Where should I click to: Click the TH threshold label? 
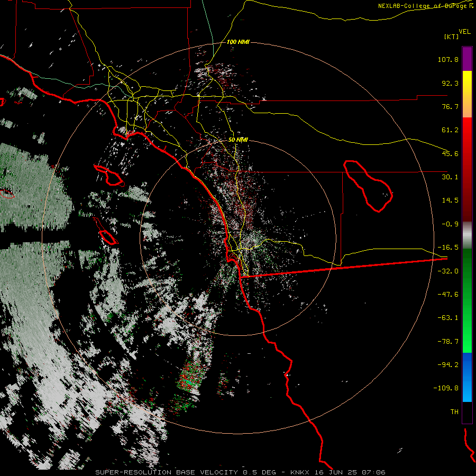tap(454, 412)
